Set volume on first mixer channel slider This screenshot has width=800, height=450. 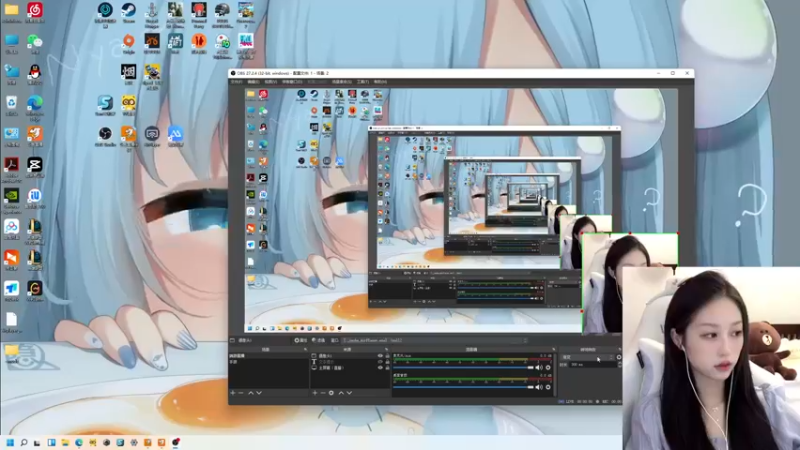point(463,367)
